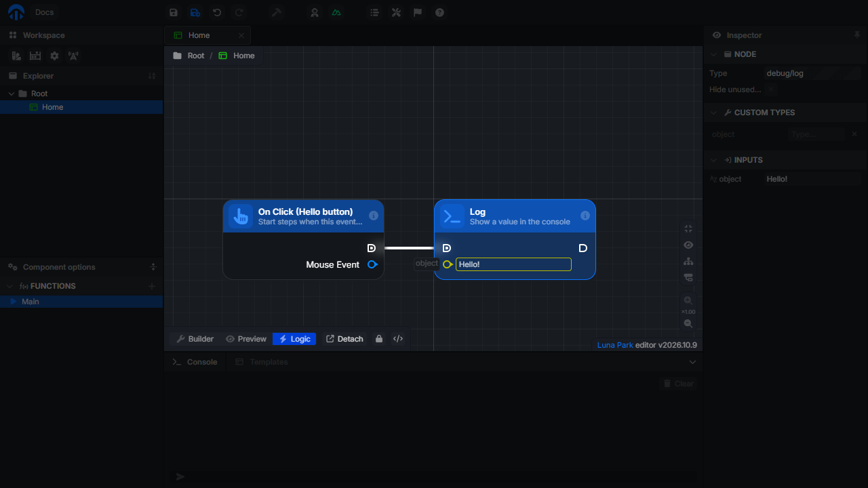
Task: Open the list icon in top toolbar
Action: pyautogui.click(x=374, y=12)
